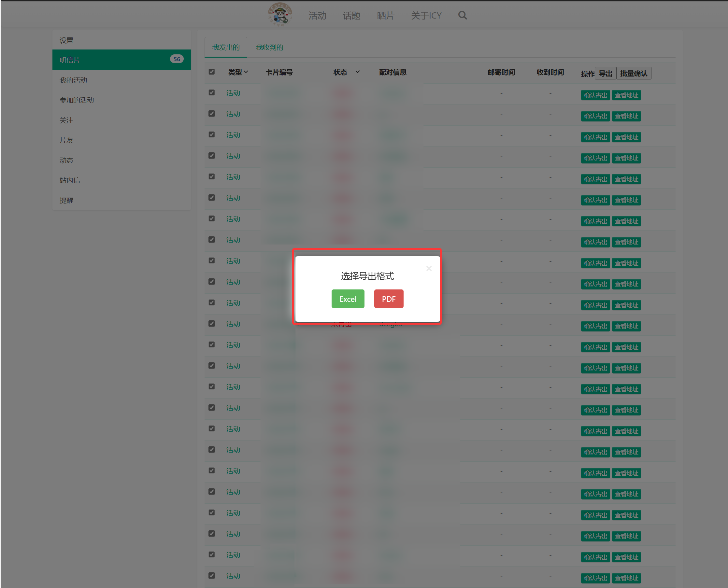This screenshot has width=728, height=588.
Task: Click the panda site logo
Action: tap(280, 14)
